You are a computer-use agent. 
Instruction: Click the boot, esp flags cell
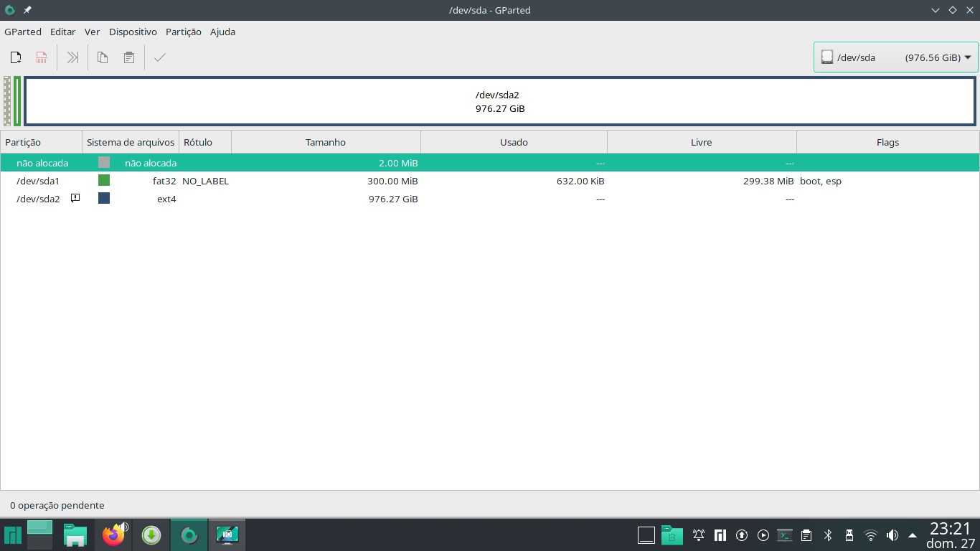point(821,181)
